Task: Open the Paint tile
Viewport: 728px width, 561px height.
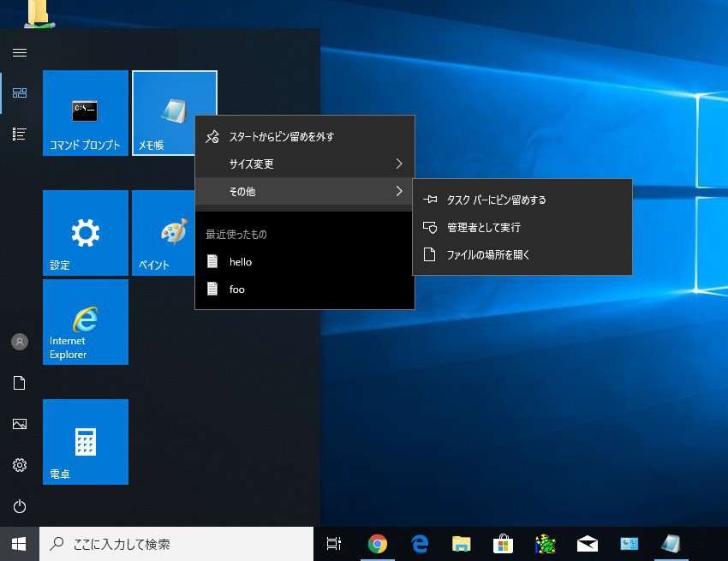Action: 163,233
